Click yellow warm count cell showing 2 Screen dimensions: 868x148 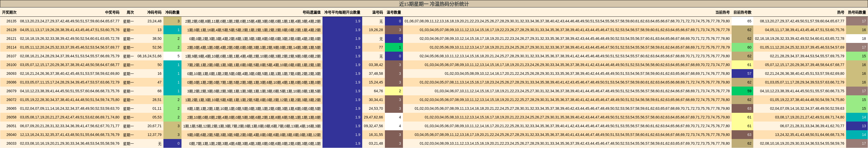point(394,91)
